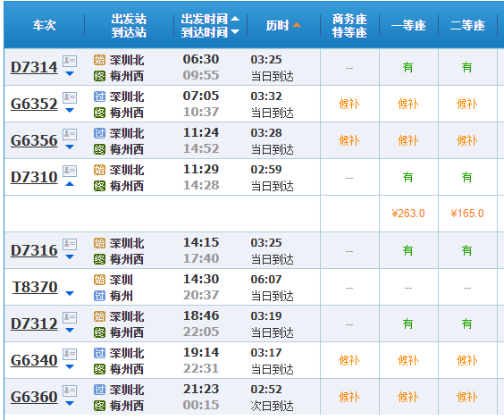The height and width of the screenshot is (420, 504).
Task: Open ID card icon next to G6352
Action: [x=70, y=97]
